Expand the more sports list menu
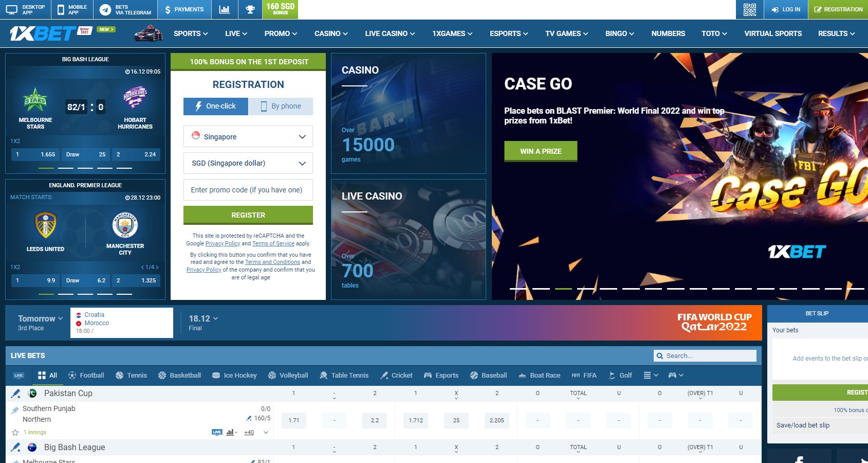This screenshot has width=868, height=463. [x=651, y=376]
